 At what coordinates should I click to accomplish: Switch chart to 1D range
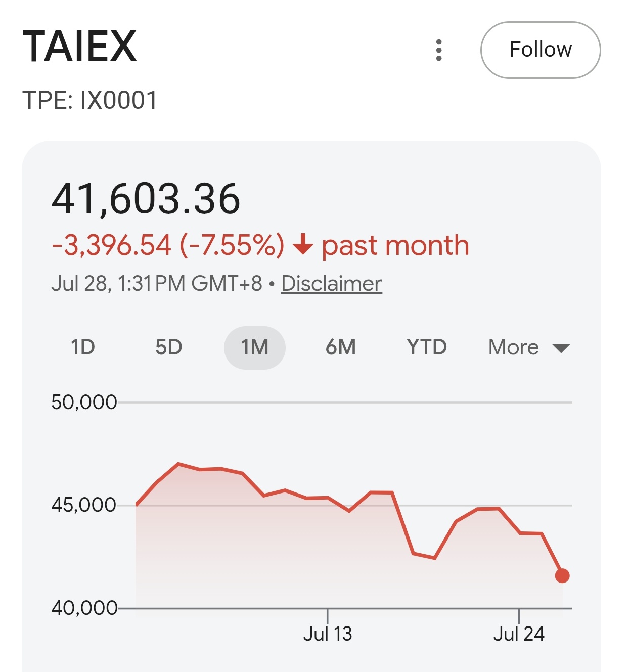pyautogui.click(x=83, y=347)
